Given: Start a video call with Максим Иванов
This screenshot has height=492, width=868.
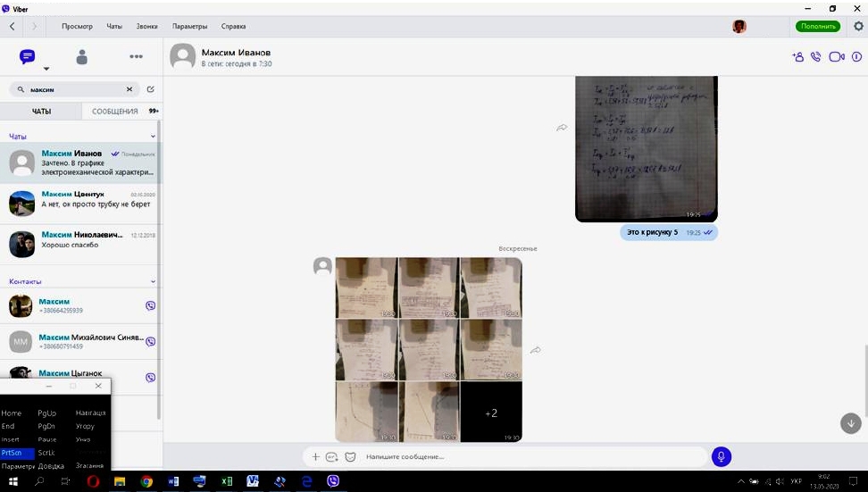Looking at the screenshot, I should pos(836,56).
